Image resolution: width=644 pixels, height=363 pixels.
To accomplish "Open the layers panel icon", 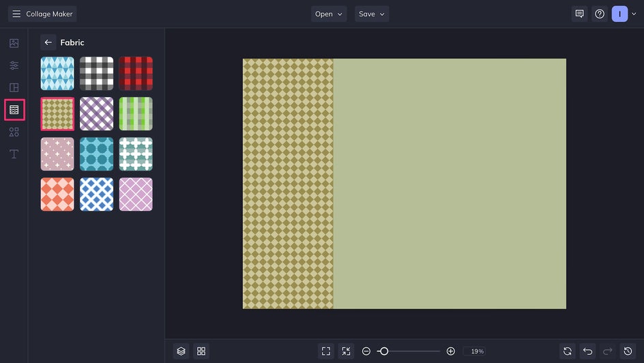I will point(181,351).
